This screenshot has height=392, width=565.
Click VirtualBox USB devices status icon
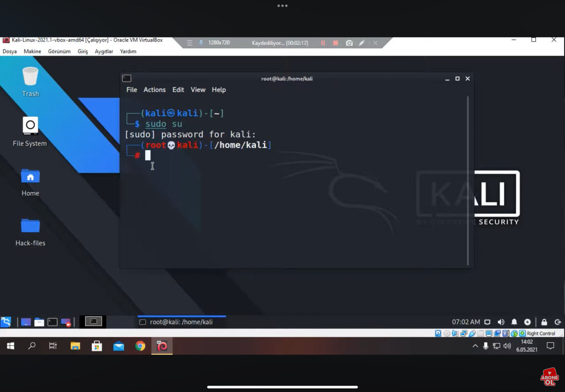(x=472, y=333)
